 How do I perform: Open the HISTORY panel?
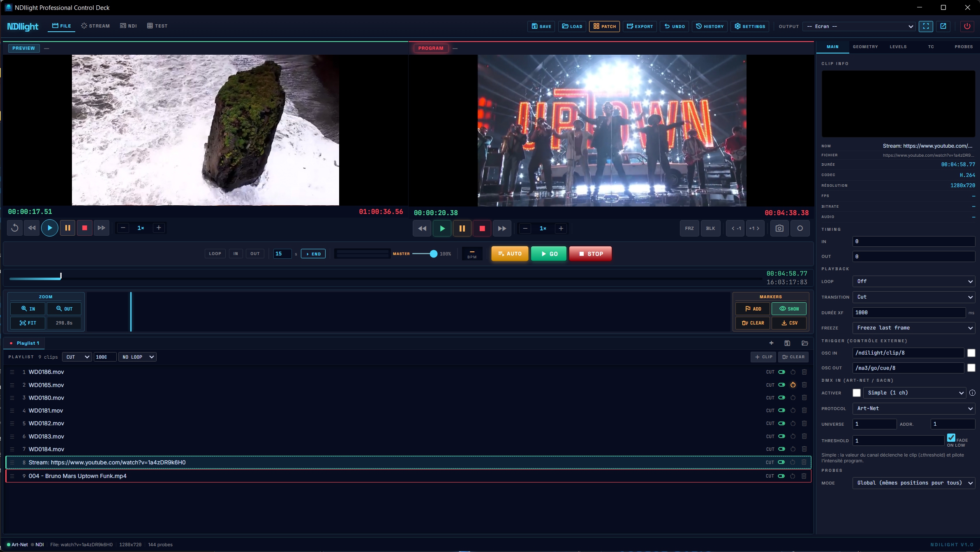pos(710,26)
